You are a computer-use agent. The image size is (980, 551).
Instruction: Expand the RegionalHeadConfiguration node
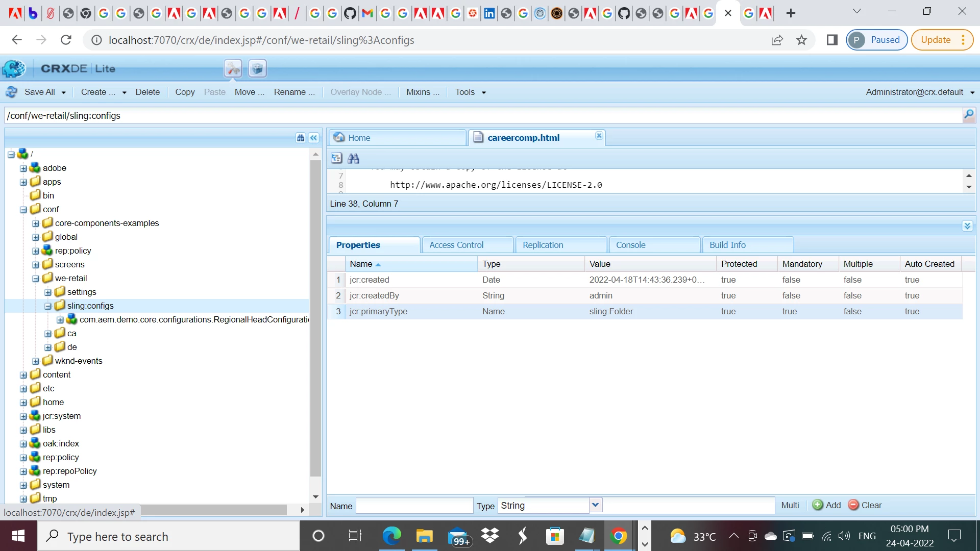60,320
